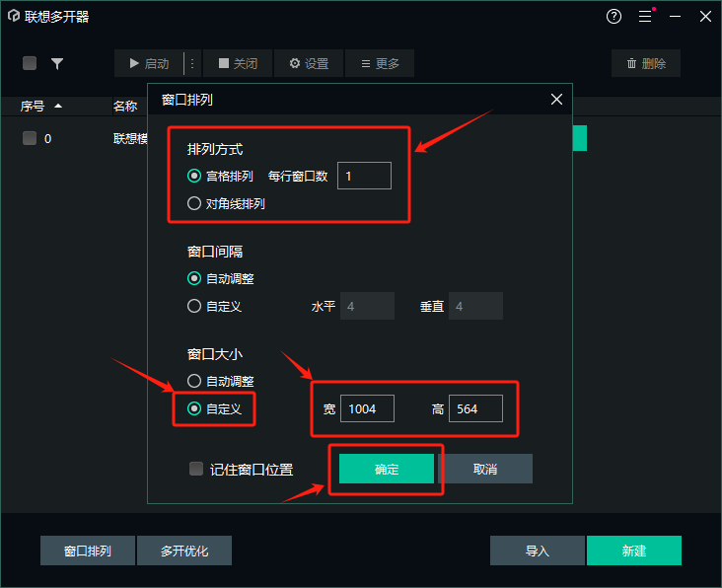This screenshot has height=588, width=722.
Task: Close the 窗口排列 dialog
Action: click(556, 100)
